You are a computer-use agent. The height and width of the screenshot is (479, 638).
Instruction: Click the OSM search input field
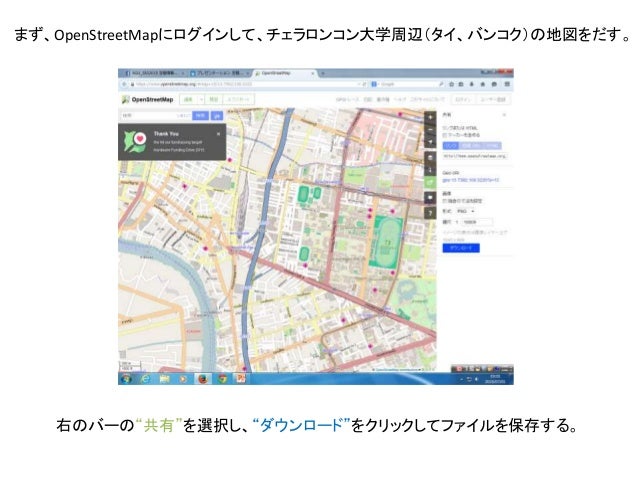pos(155,116)
